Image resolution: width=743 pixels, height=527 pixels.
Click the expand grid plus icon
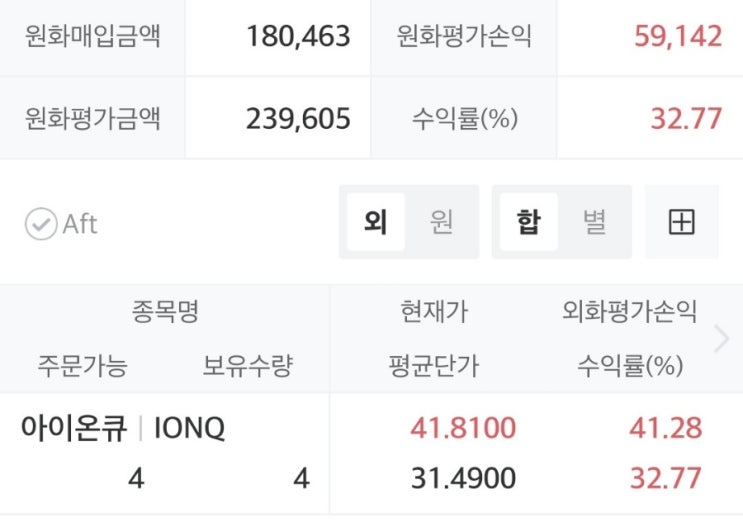tap(681, 222)
